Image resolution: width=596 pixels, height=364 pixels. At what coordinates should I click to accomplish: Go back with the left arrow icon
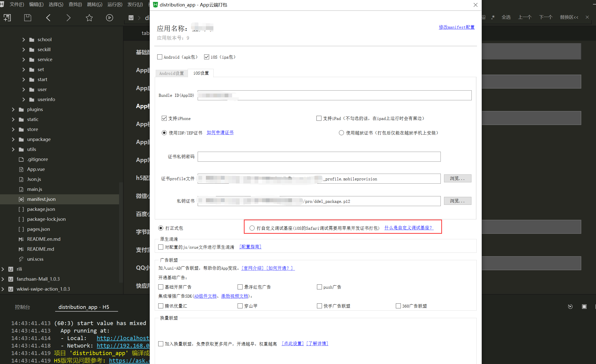48,18
